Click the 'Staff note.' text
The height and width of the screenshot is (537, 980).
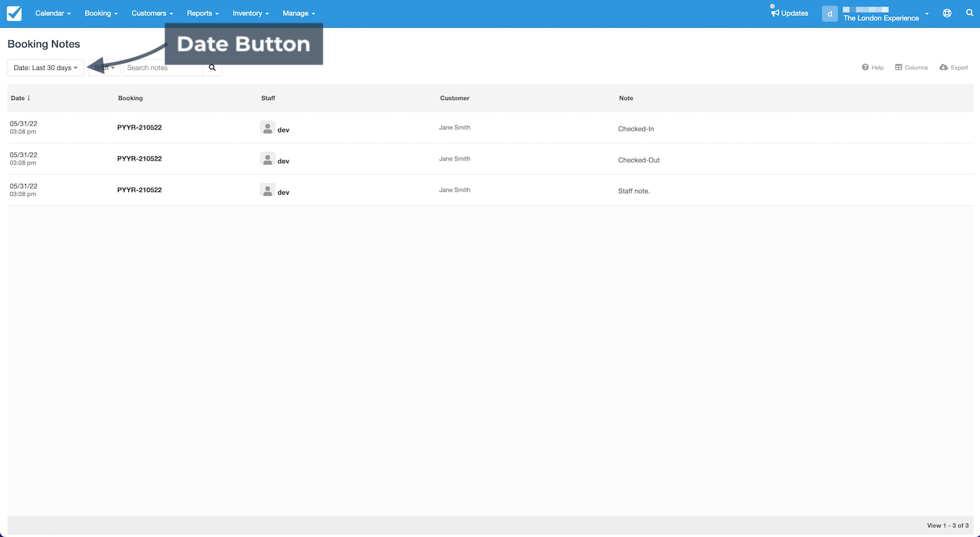point(634,191)
